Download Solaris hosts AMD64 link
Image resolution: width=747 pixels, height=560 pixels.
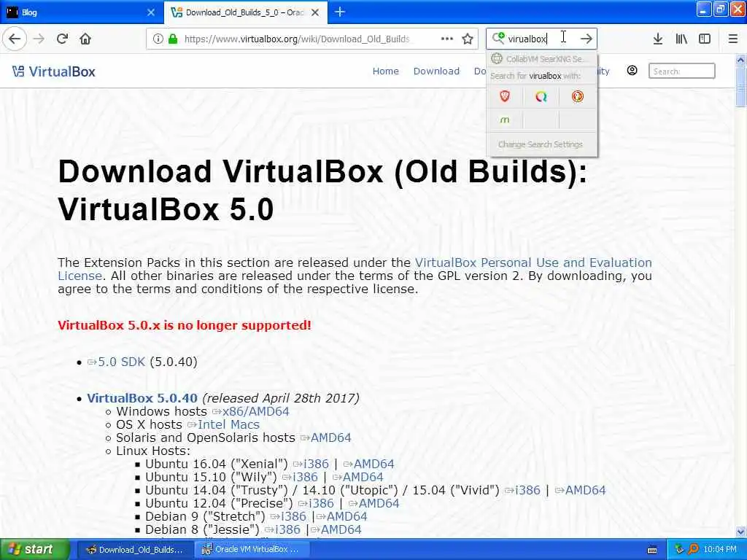[330, 437]
